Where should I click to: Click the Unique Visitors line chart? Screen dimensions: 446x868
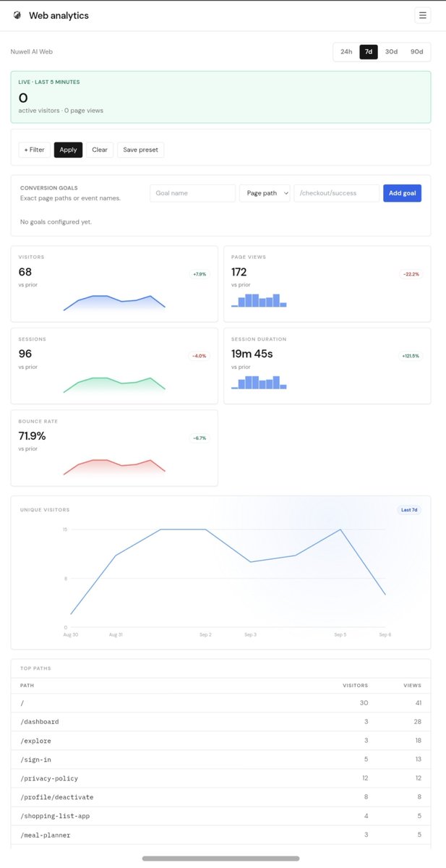point(228,577)
